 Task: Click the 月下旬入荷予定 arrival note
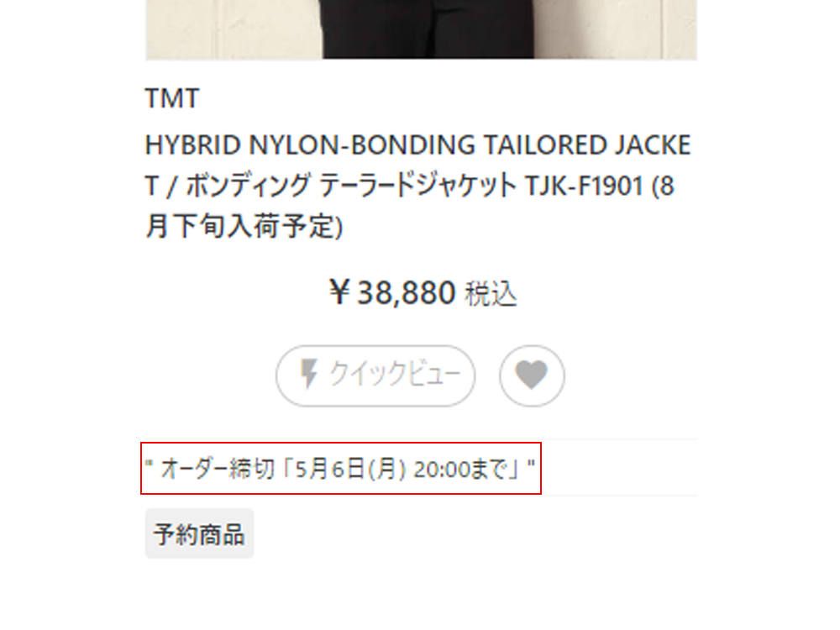(x=244, y=226)
